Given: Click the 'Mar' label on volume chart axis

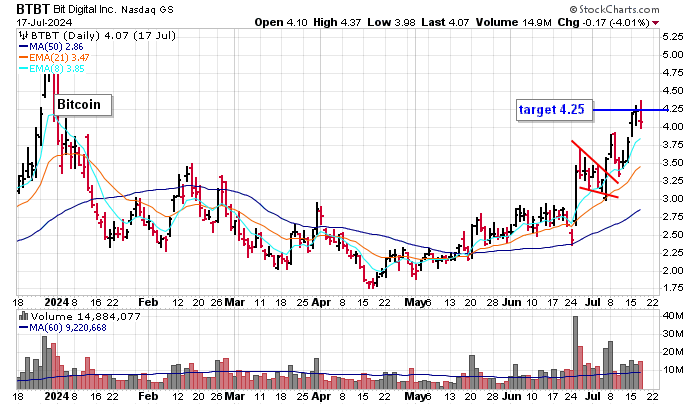Looking at the screenshot, I should click(x=234, y=396).
